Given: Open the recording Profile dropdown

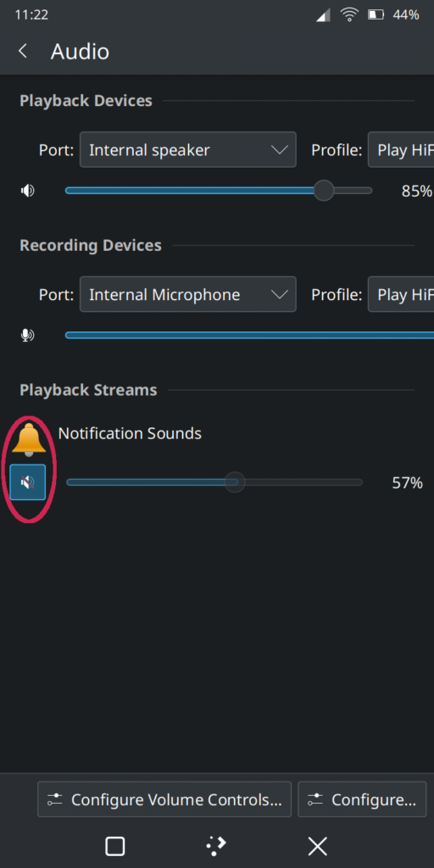Looking at the screenshot, I should tap(401, 294).
